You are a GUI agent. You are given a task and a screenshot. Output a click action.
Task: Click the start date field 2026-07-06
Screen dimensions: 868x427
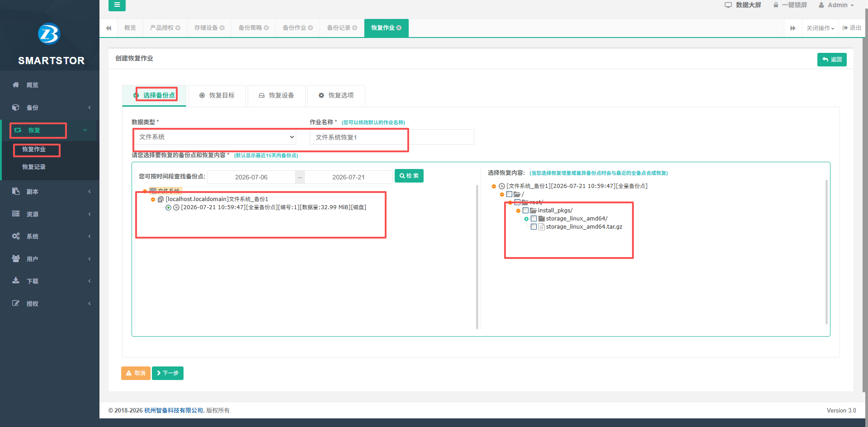point(251,177)
